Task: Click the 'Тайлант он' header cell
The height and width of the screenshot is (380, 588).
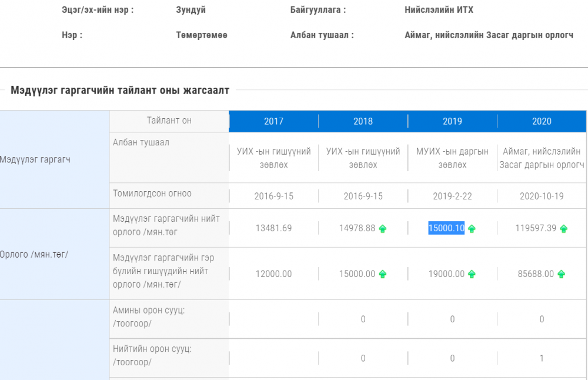Action: tap(169, 121)
